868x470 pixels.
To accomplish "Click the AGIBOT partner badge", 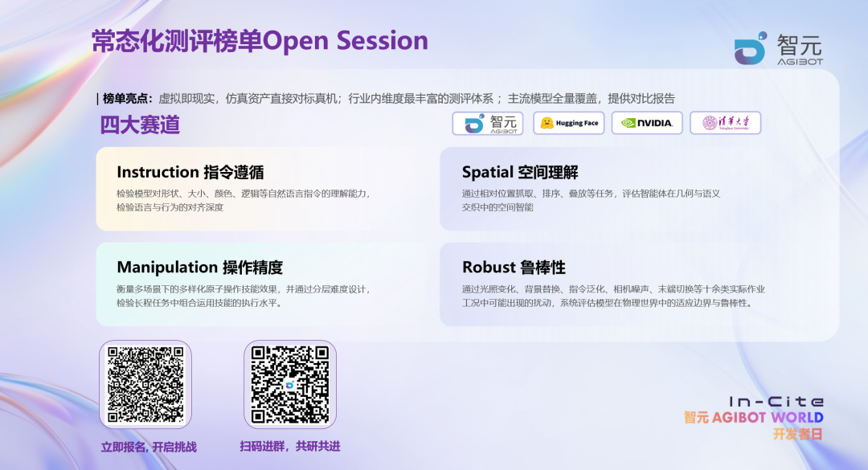I will click(488, 123).
